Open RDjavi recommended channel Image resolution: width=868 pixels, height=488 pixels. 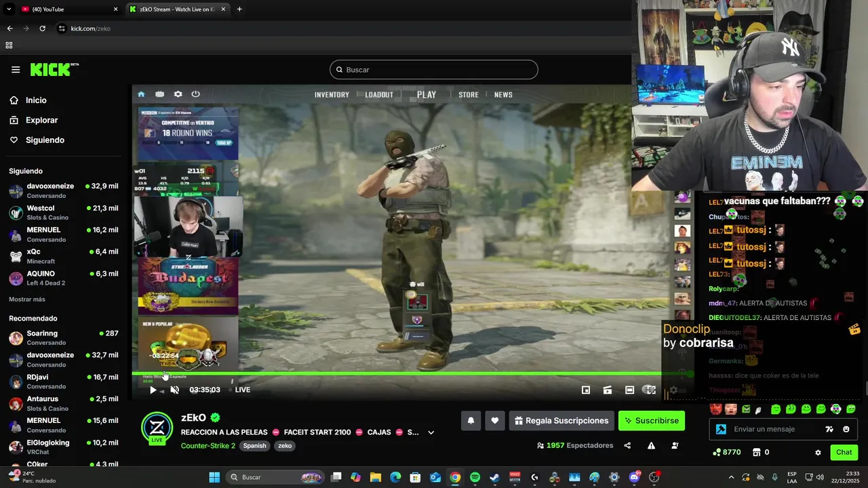64,382
